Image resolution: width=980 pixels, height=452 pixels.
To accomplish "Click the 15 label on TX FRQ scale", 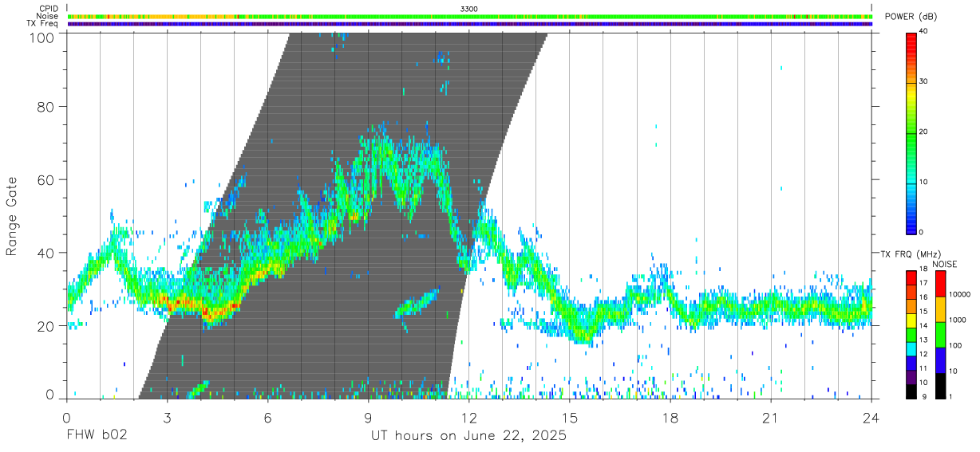I will tap(923, 312).
